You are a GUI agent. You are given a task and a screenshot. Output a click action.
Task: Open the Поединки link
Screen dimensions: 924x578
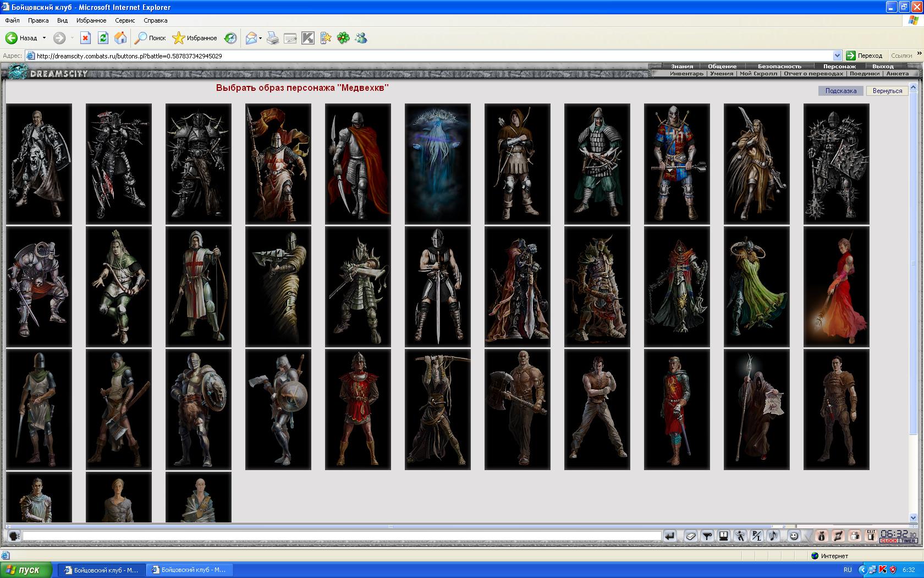(865, 73)
